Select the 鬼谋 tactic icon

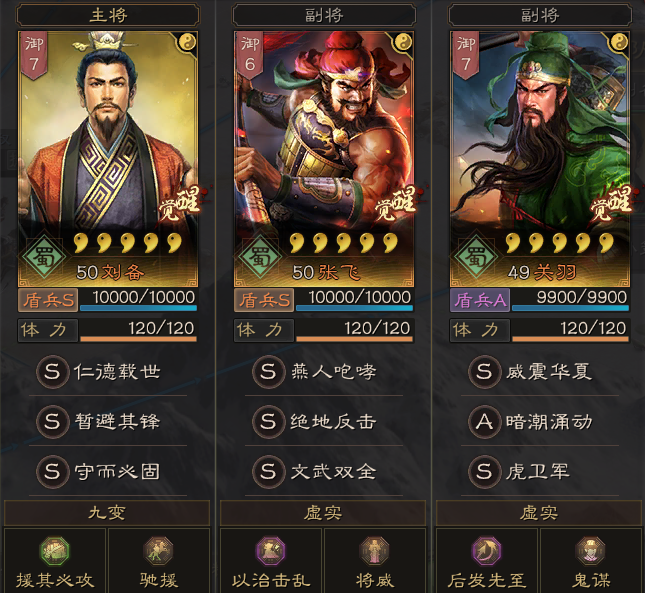coord(591,551)
